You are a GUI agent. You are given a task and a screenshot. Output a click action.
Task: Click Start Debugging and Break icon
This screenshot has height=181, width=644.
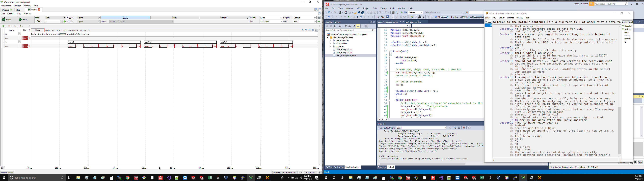tap(406, 13)
